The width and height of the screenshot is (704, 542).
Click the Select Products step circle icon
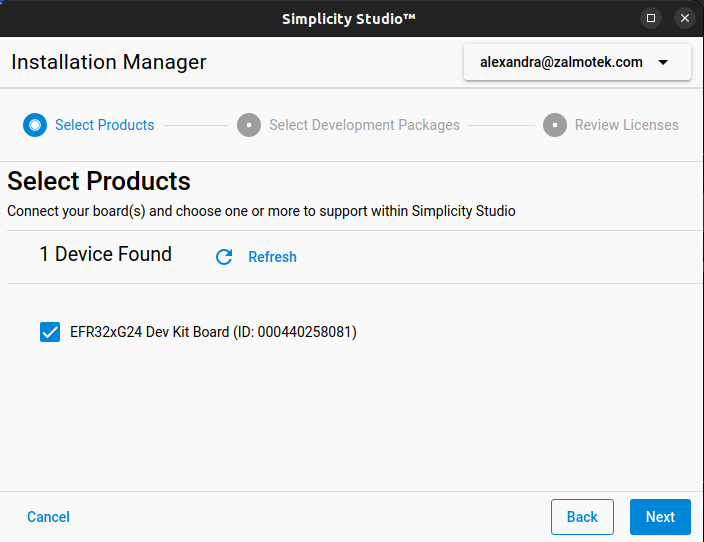tap(35, 125)
